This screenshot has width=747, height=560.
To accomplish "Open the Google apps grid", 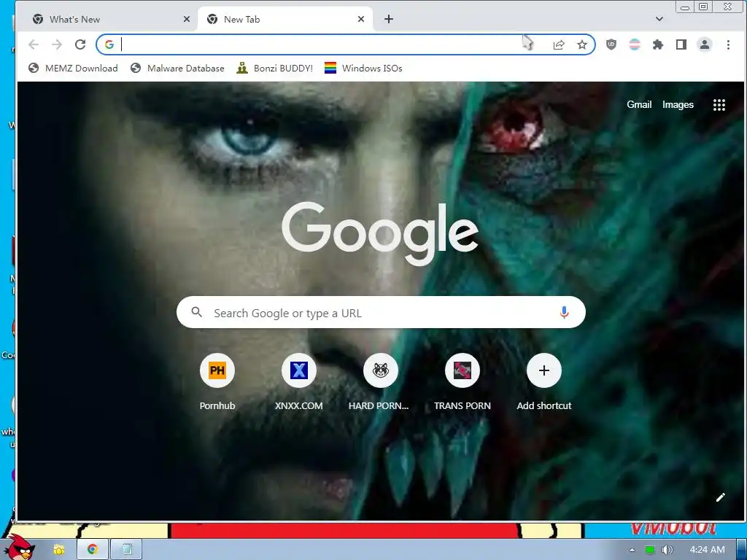I will click(719, 105).
